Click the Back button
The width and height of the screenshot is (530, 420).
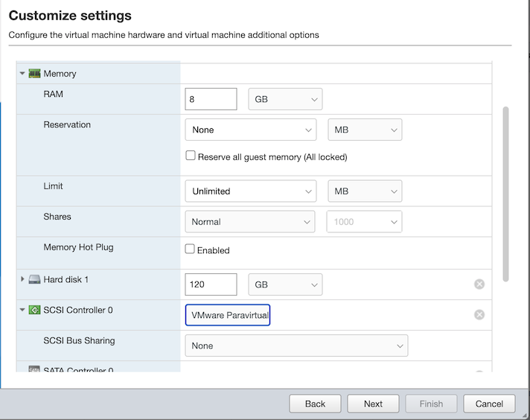[315, 404]
